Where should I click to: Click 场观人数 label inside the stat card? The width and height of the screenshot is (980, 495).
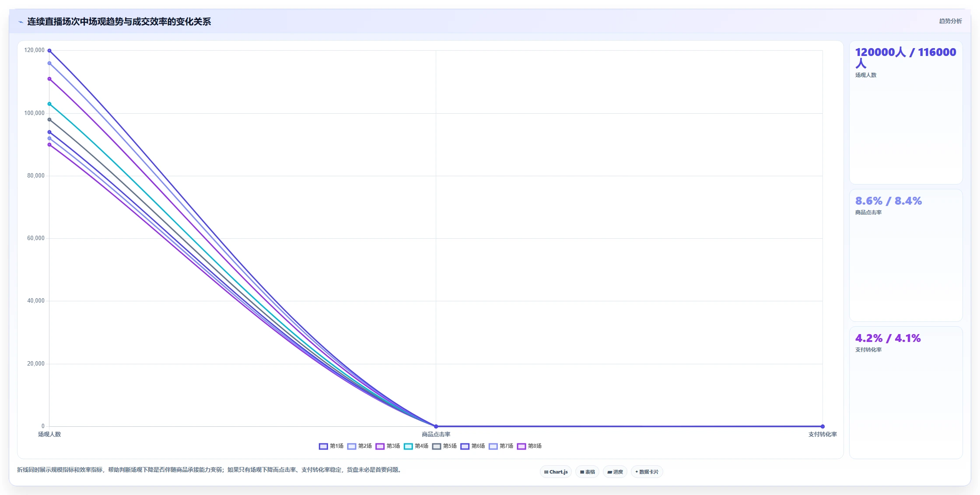866,75
